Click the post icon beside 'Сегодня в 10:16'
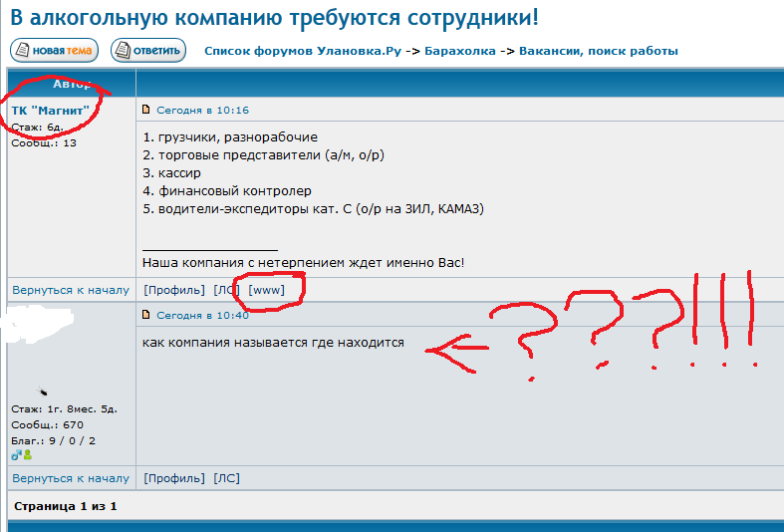The height and width of the screenshot is (532, 784). (146, 110)
